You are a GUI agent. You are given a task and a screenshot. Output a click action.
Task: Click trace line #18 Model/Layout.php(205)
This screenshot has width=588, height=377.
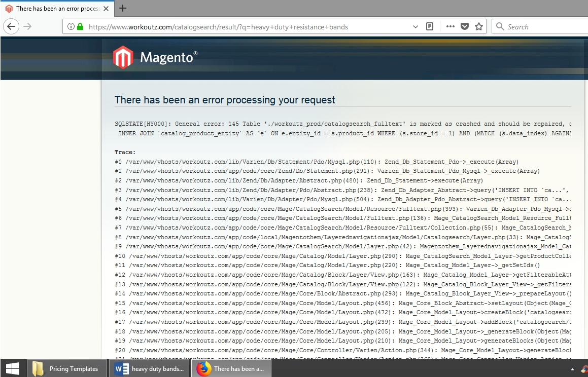click(343, 331)
